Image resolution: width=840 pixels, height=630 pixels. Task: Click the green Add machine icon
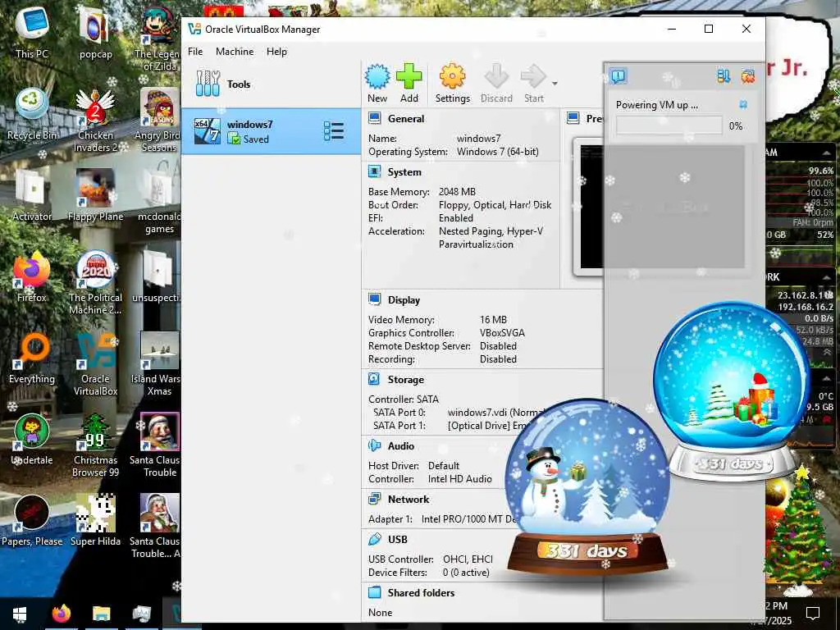[409, 76]
